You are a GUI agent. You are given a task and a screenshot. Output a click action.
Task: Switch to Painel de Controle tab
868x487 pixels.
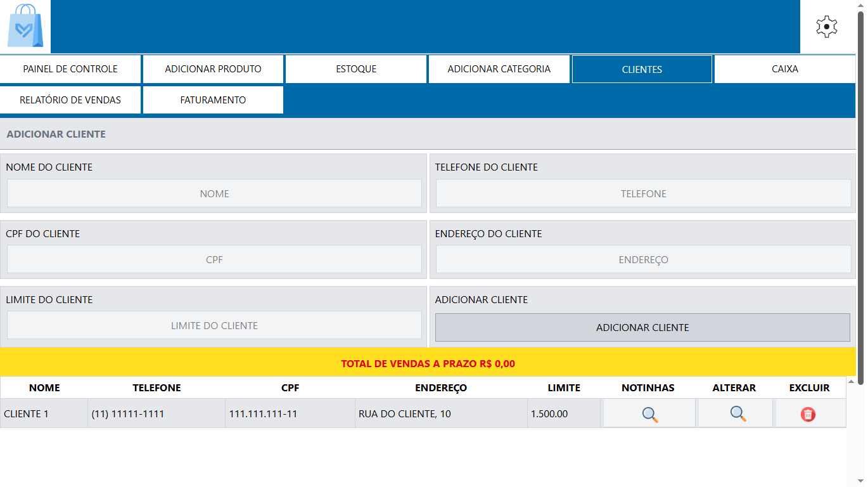[x=70, y=69]
